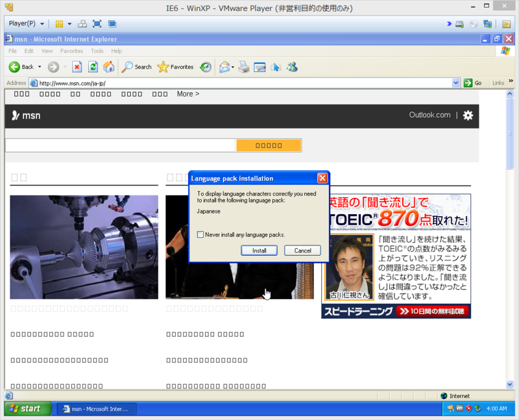Viewport: 519px width, 420px height.
Task: Click msn taskbar window button
Action: tap(96, 409)
